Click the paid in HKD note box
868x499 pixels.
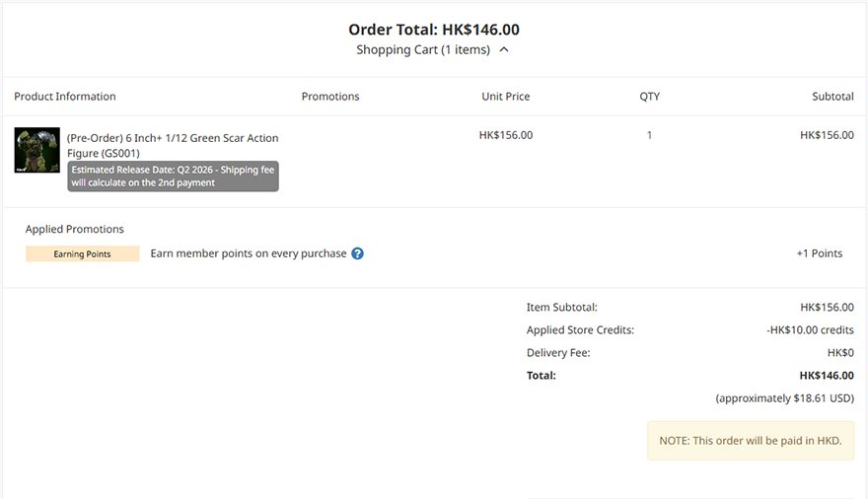click(x=751, y=441)
